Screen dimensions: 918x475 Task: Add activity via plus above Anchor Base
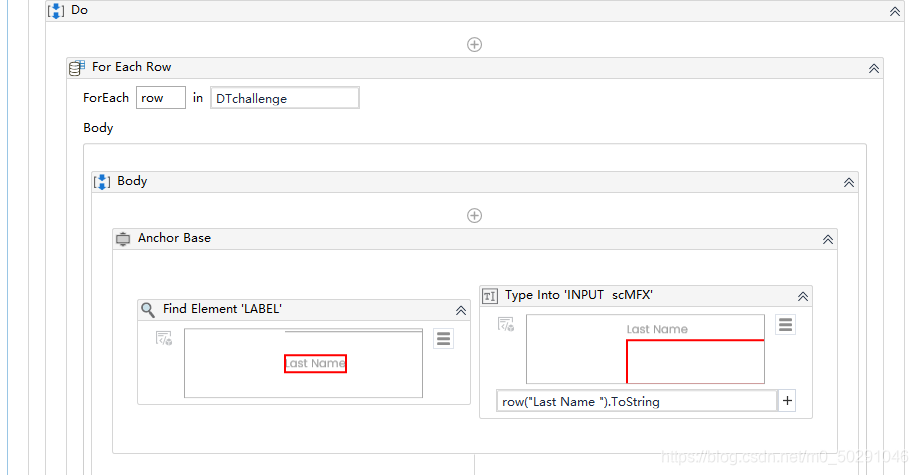click(474, 216)
